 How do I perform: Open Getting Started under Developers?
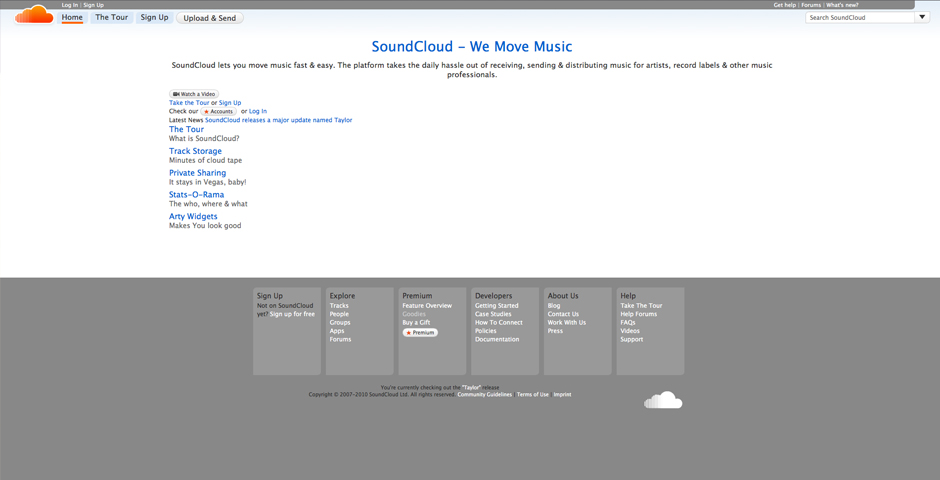click(x=497, y=306)
